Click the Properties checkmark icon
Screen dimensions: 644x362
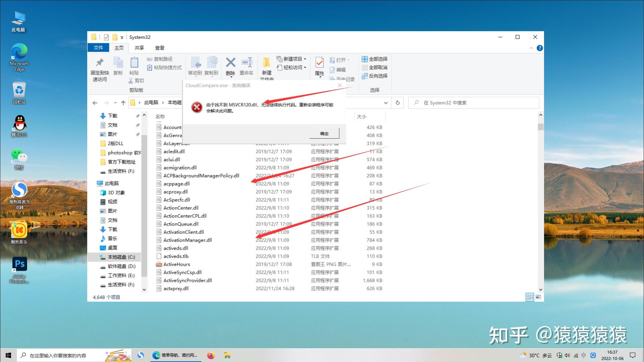click(x=320, y=63)
